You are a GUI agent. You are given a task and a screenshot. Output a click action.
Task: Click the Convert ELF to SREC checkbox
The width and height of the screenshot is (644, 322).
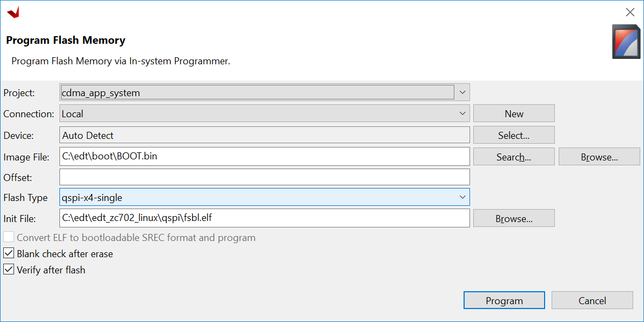tap(9, 237)
